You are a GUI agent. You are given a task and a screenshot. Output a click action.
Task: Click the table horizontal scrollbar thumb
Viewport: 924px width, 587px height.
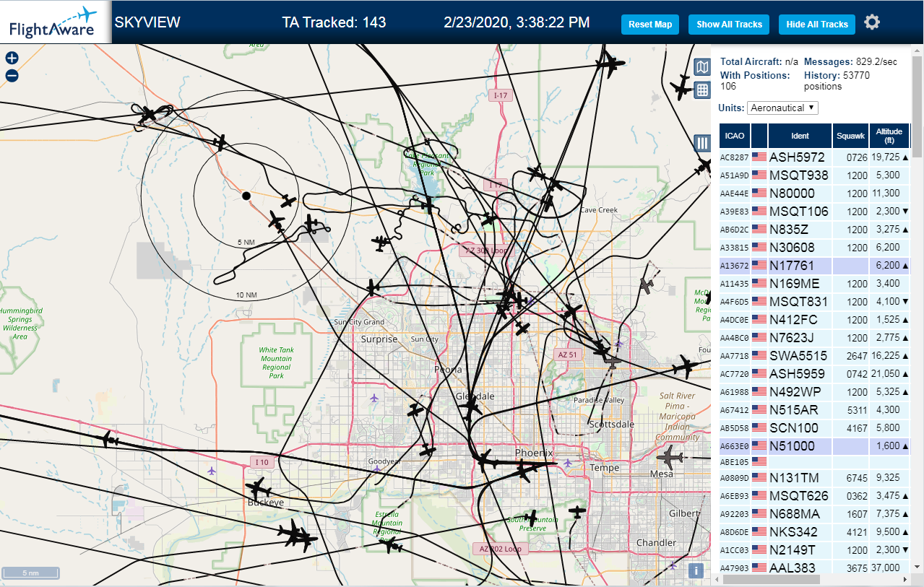772,579
